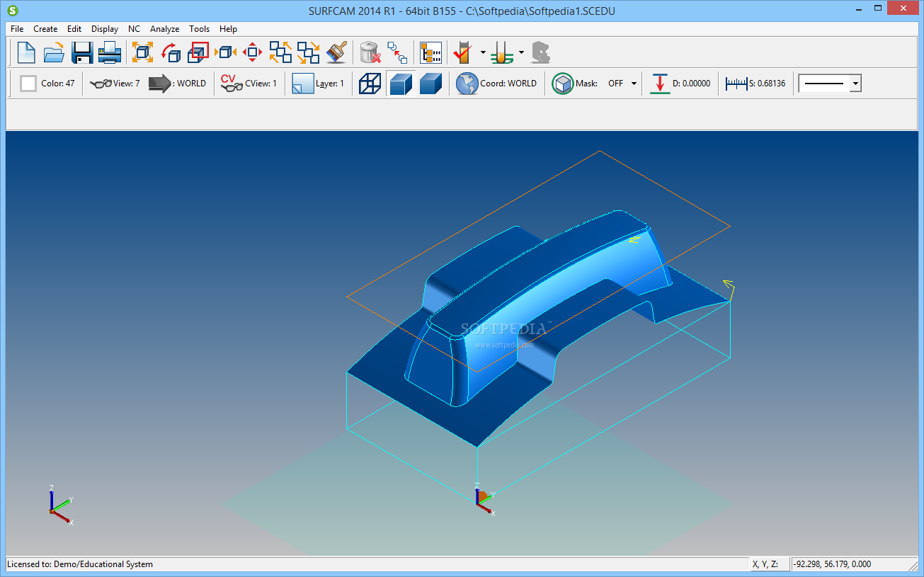This screenshot has width=924, height=577.
Task: Open CView 1 construction view icon
Action: point(231,84)
